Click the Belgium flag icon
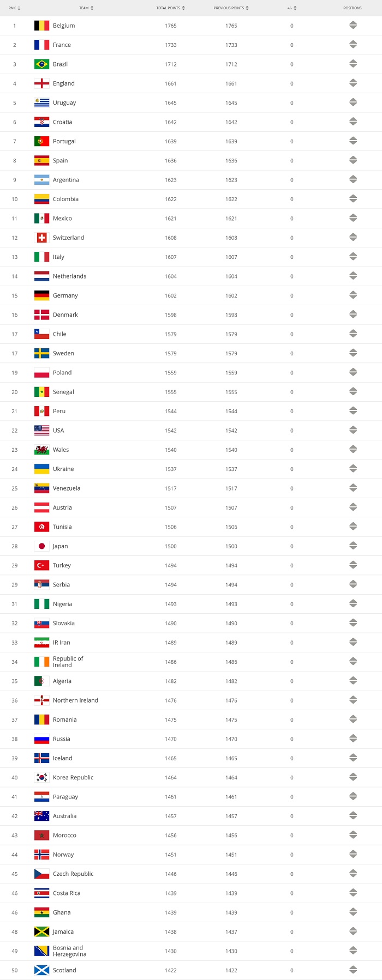382x980 pixels. tap(41, 26)
